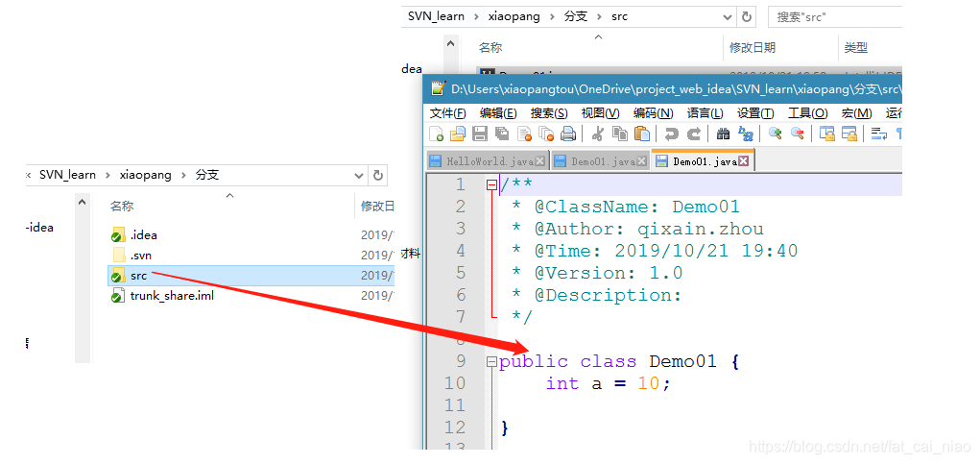Click the Close document toolbar icon

pos(524,134)
